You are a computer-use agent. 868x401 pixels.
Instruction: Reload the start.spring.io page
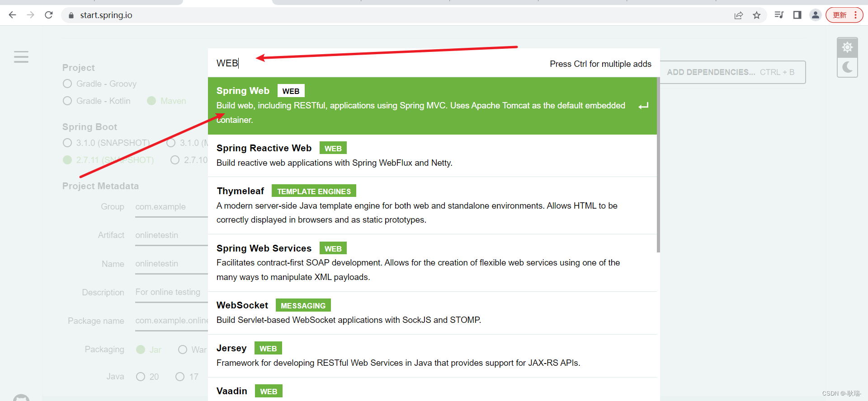[49, 15]
